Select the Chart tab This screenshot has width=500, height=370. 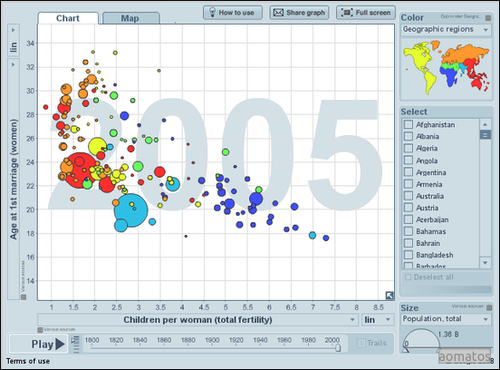(68, 18)
